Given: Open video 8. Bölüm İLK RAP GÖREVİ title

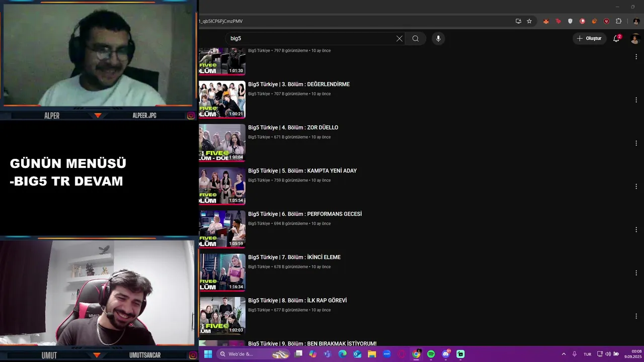Looking at the screenshot, I should tap(297, 301).
